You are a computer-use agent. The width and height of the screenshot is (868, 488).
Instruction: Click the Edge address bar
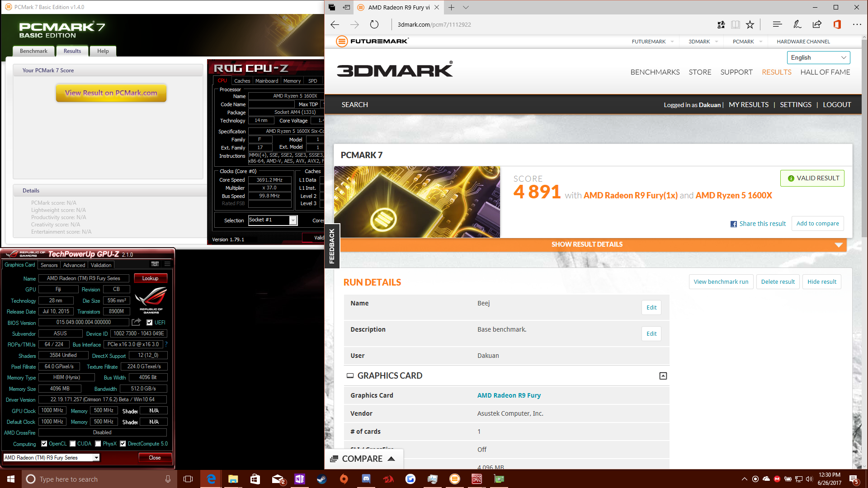pyautogui.click(x=552, y=24)
